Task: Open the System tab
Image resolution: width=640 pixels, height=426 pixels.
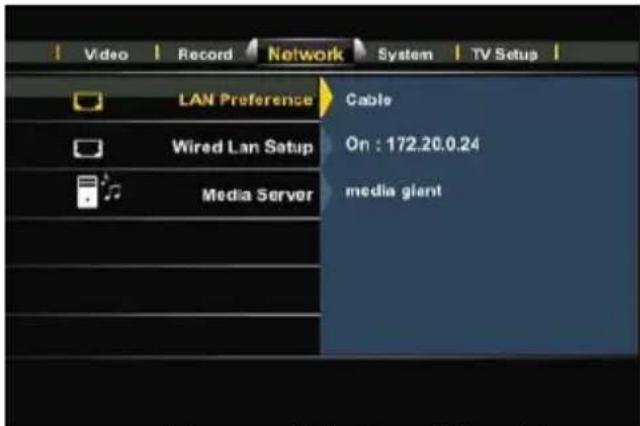Action: click(405, 54)
